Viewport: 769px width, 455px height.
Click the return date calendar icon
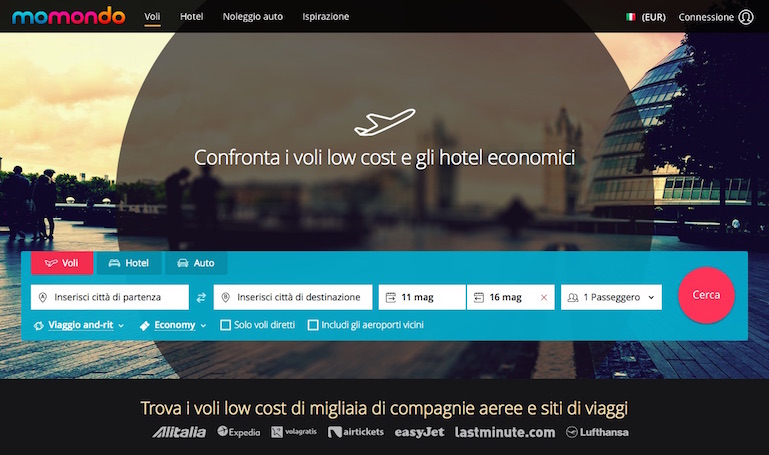479,298
